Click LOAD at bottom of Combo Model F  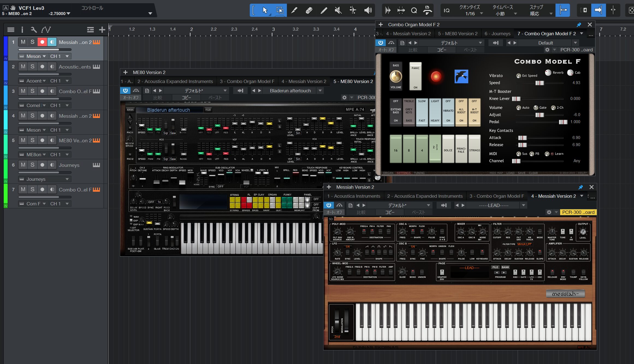click(510, 173)
